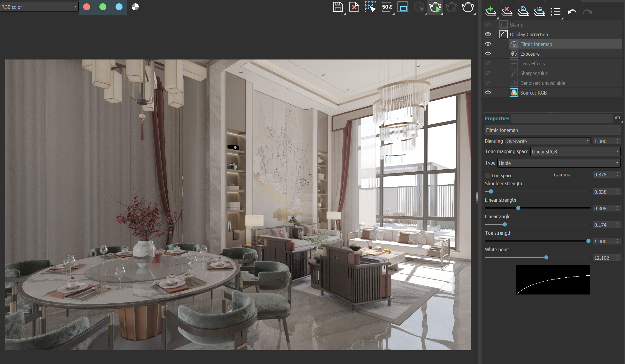Hide the Filmic tonemap layer

pos(488,44)
